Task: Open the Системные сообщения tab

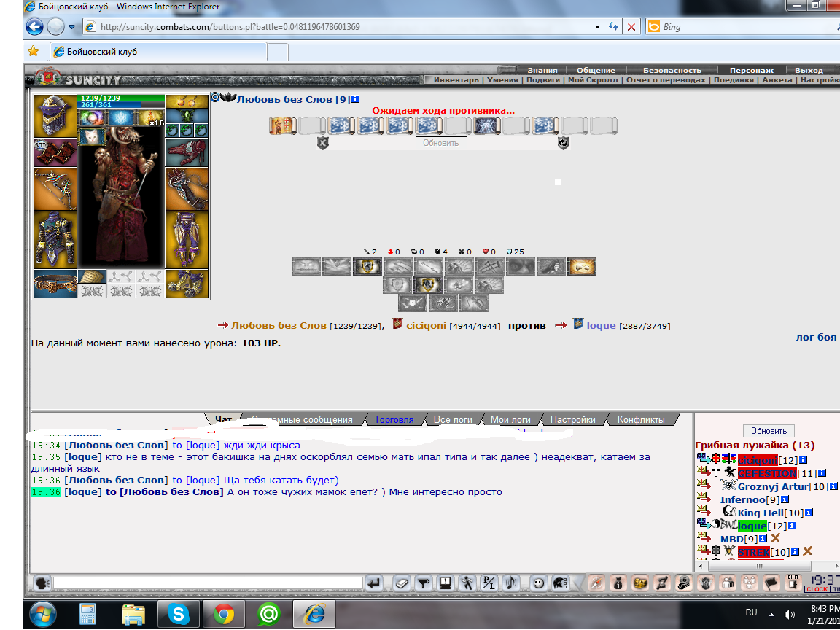Action: coord(302,419)
